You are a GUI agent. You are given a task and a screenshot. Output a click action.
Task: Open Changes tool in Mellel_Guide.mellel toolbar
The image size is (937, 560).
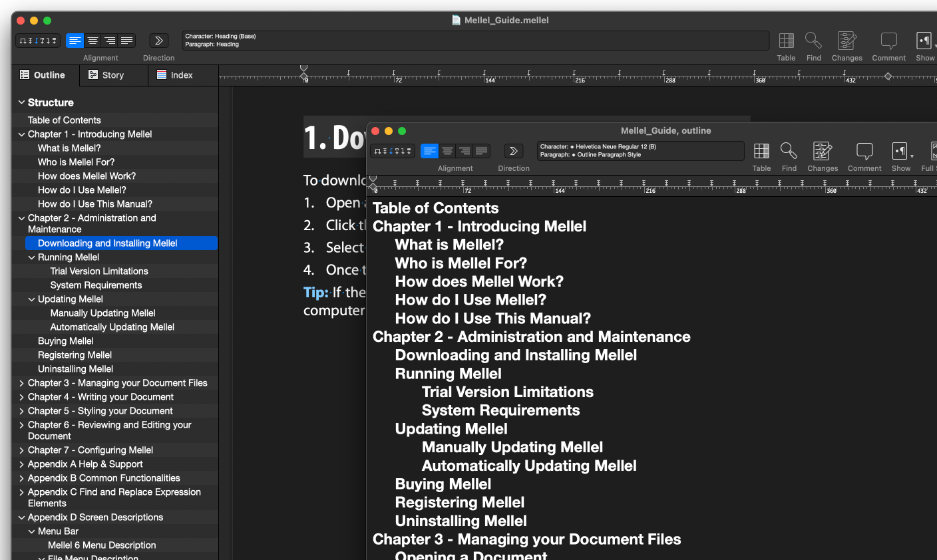click(x=846, y=41)
